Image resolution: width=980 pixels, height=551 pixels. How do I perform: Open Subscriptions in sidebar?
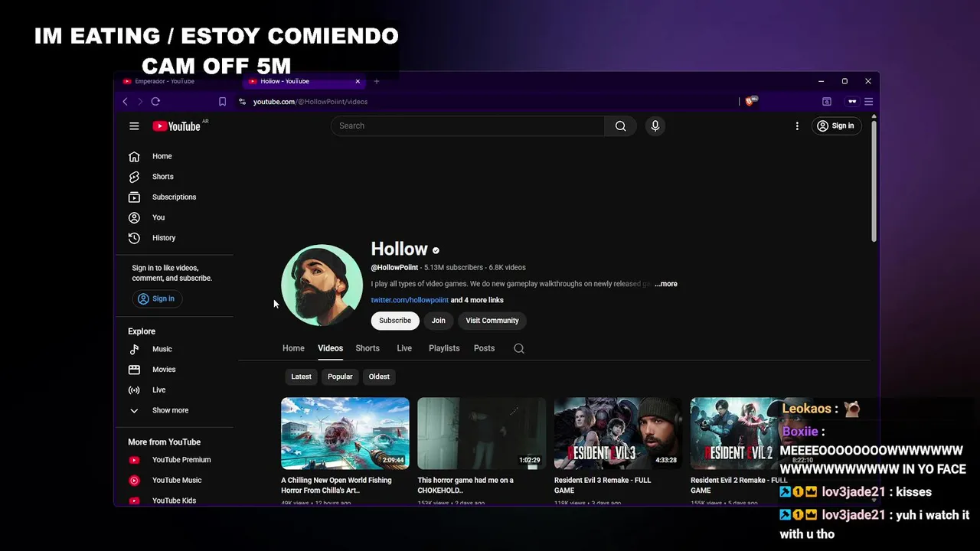click(x=174, y=197)
